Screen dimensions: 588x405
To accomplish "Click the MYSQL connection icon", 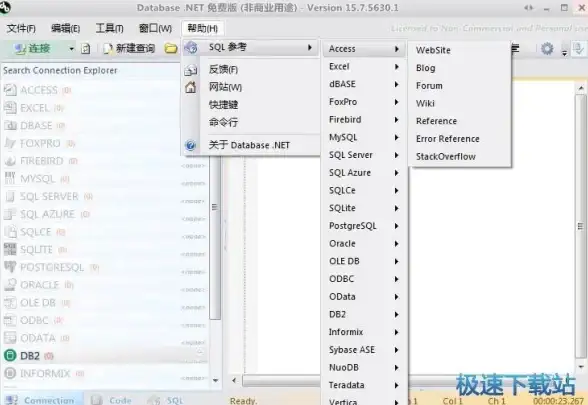I will click(10, 178).
